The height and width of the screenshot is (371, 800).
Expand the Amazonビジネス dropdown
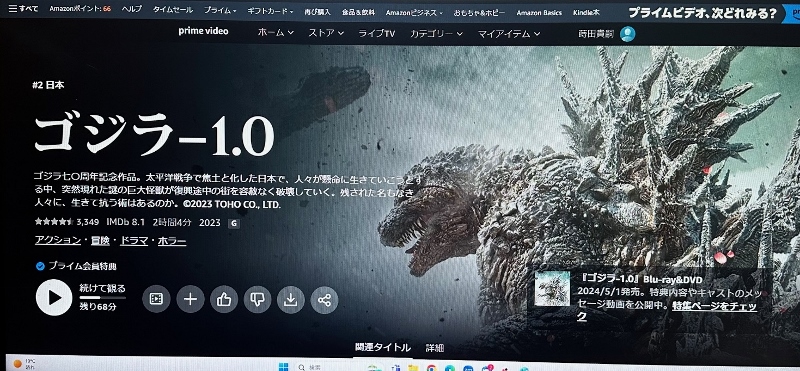point(414,12)
